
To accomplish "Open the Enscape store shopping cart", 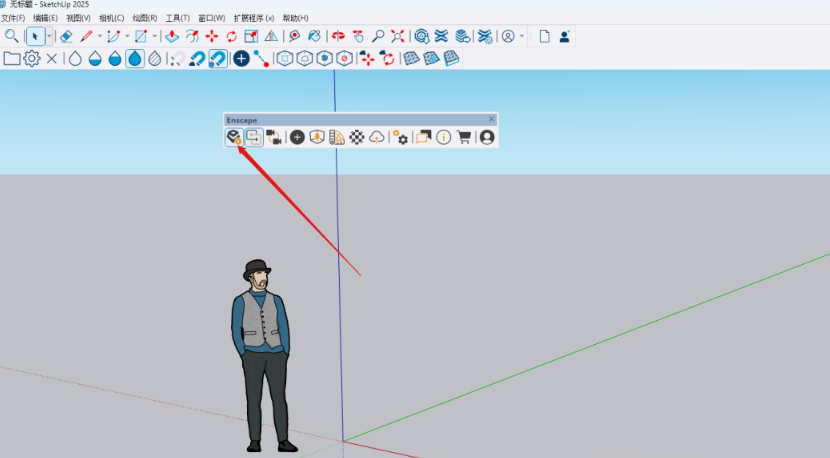I will (464, 137).
